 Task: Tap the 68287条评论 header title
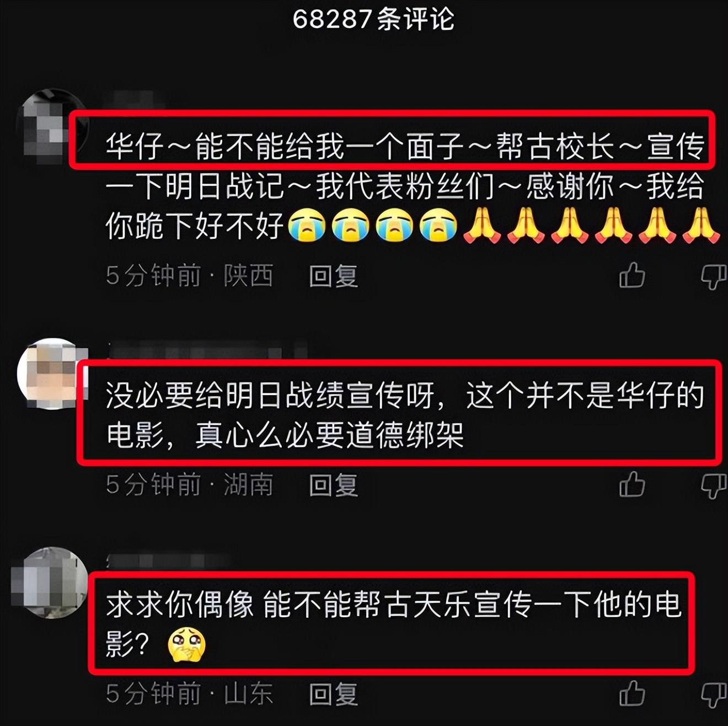click(x=373, y=19)
